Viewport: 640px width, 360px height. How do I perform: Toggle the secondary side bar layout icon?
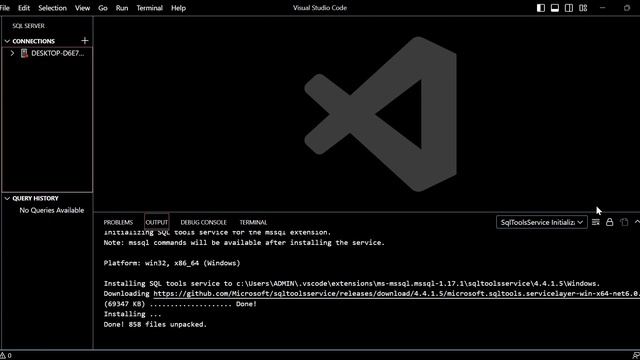[569, 8]
